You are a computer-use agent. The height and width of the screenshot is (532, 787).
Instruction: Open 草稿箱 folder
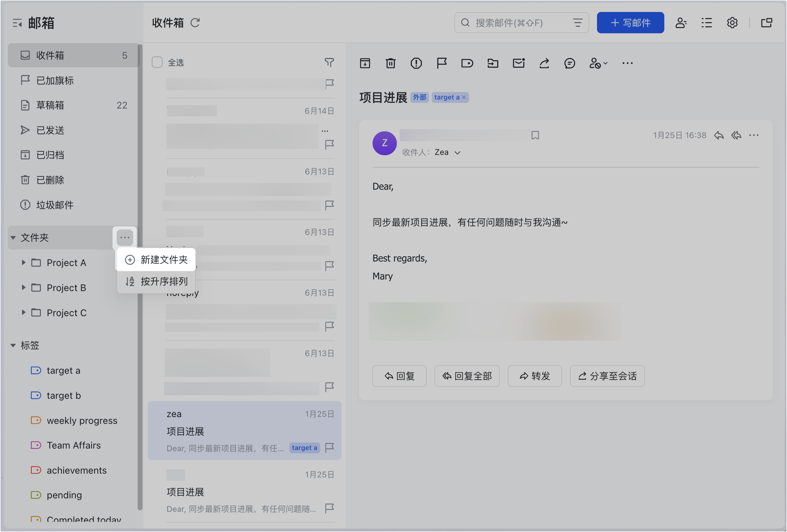click(x=73, y=105)
